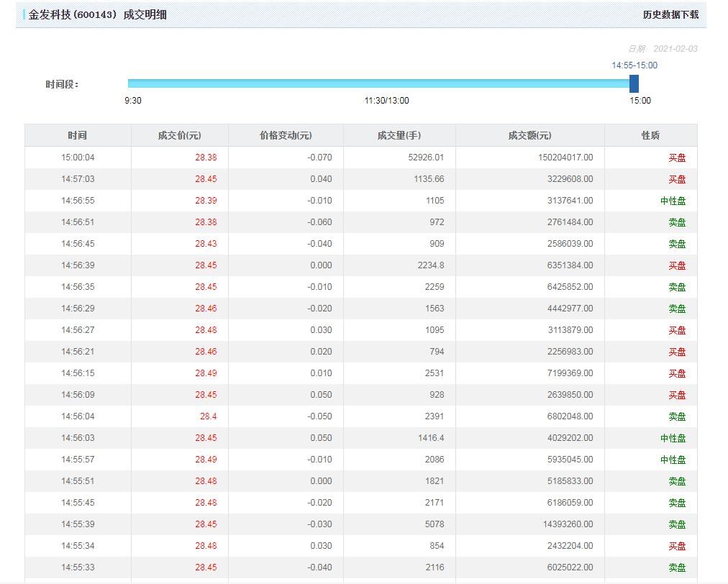Screen dimensions: 728x584
Task: Click the time 14:56:03
Action: [x=78, y=438]
